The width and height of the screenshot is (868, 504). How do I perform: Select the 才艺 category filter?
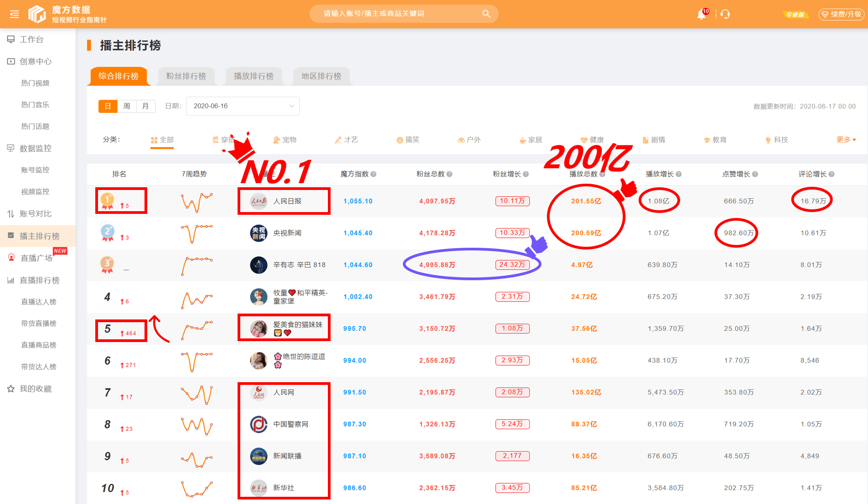click(x=346, y=140)
